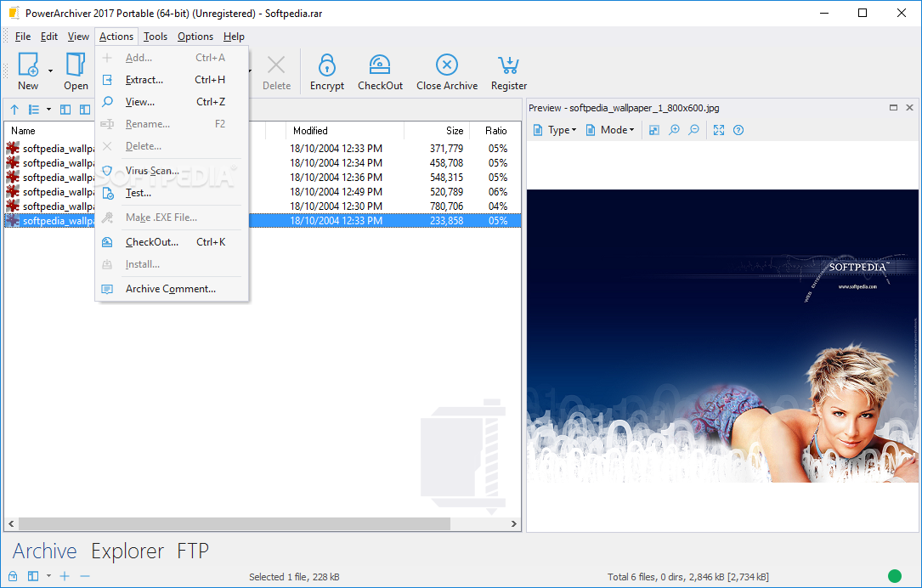
Task: Click the Make .EXE File... menu entry
Action: (x=171, y=218)
